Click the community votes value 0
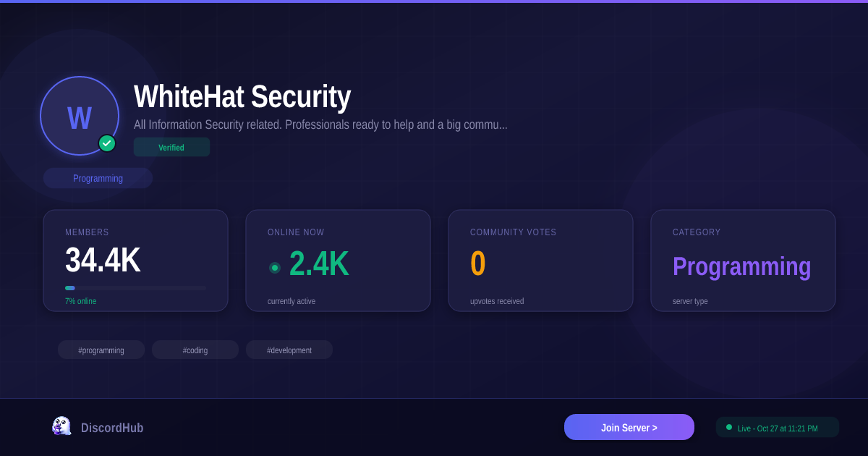Viewport: 868px width, 456px height. (x=477, y=263)
